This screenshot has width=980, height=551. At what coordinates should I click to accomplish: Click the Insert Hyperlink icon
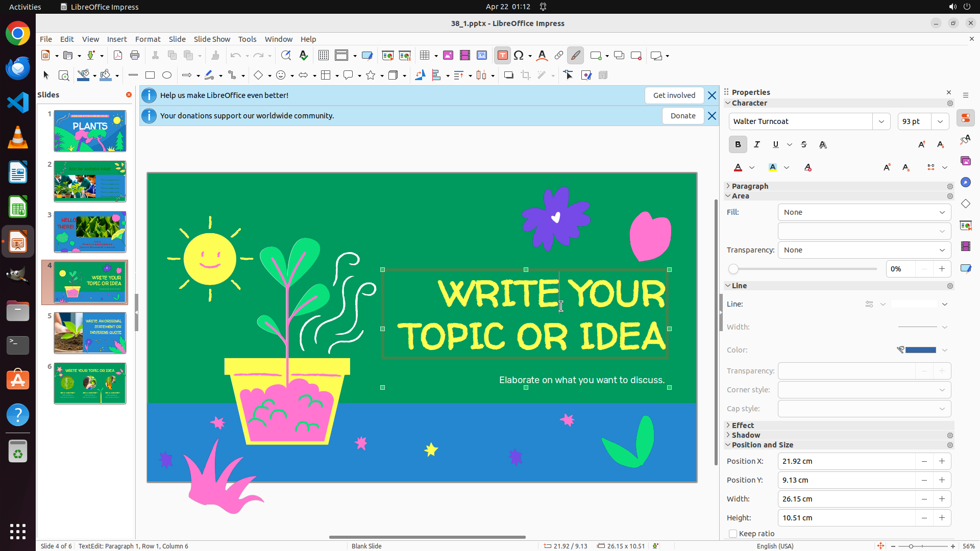559,56
